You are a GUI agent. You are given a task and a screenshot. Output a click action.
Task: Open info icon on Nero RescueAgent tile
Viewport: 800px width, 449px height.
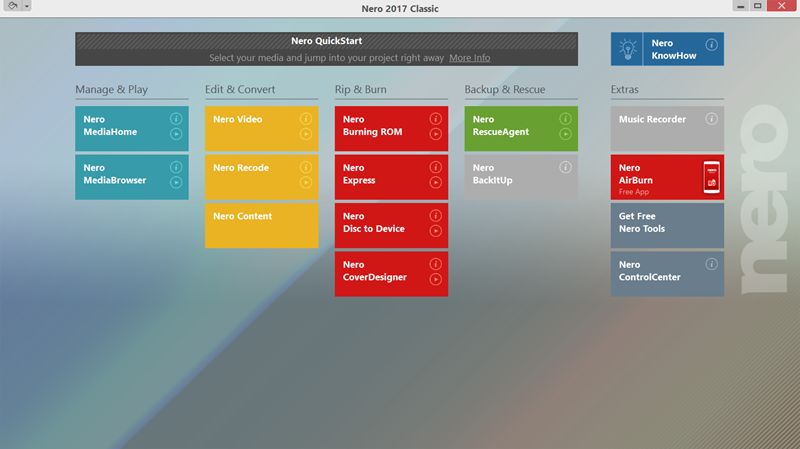[x=565, y=119]
